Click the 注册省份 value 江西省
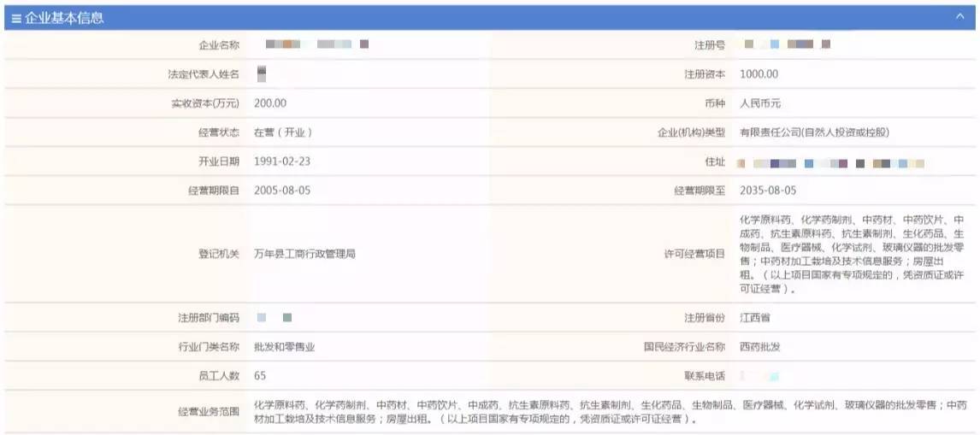Screen dimensions: 980x435 (x=755, y=318)
